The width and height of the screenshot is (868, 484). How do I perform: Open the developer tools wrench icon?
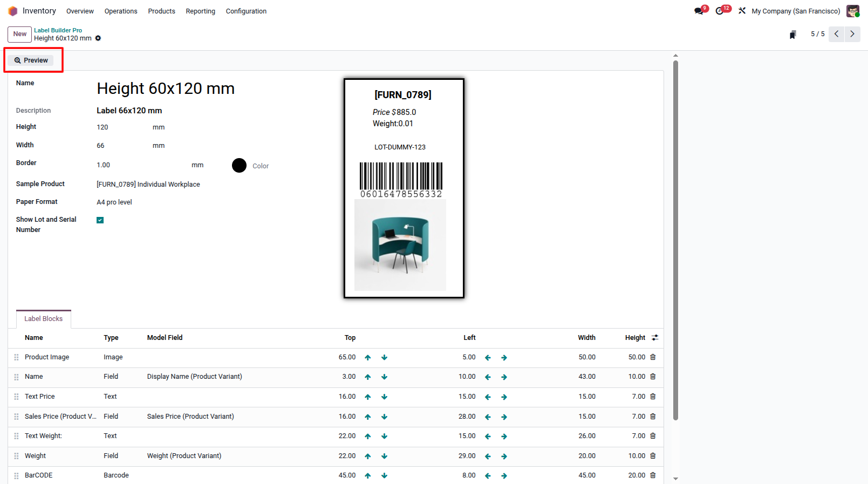[x=742, y=11]
